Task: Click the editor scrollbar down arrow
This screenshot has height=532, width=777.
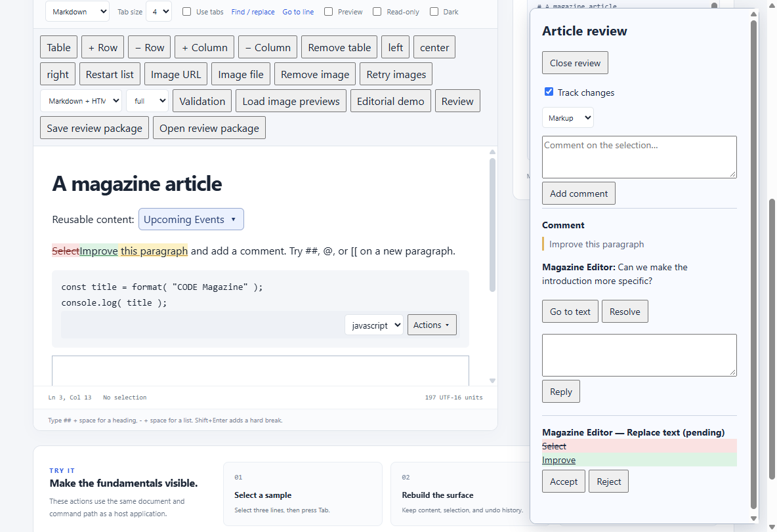Action: [x=492, y=381]
